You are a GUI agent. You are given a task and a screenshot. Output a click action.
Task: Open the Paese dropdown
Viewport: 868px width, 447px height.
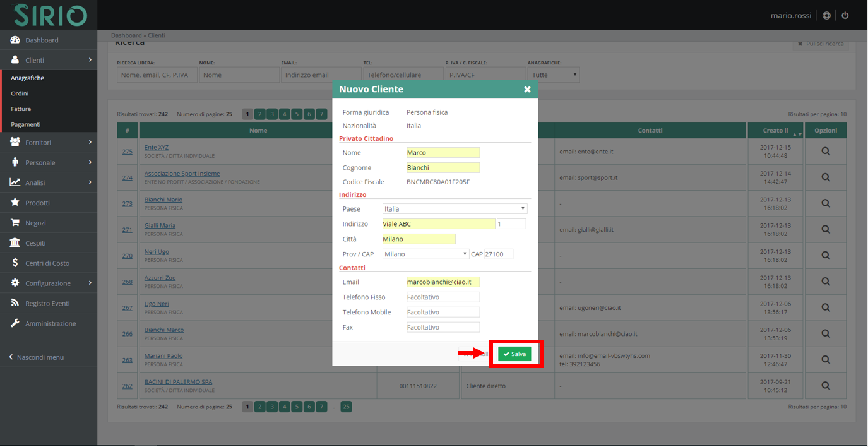click(x=455, y=208)
